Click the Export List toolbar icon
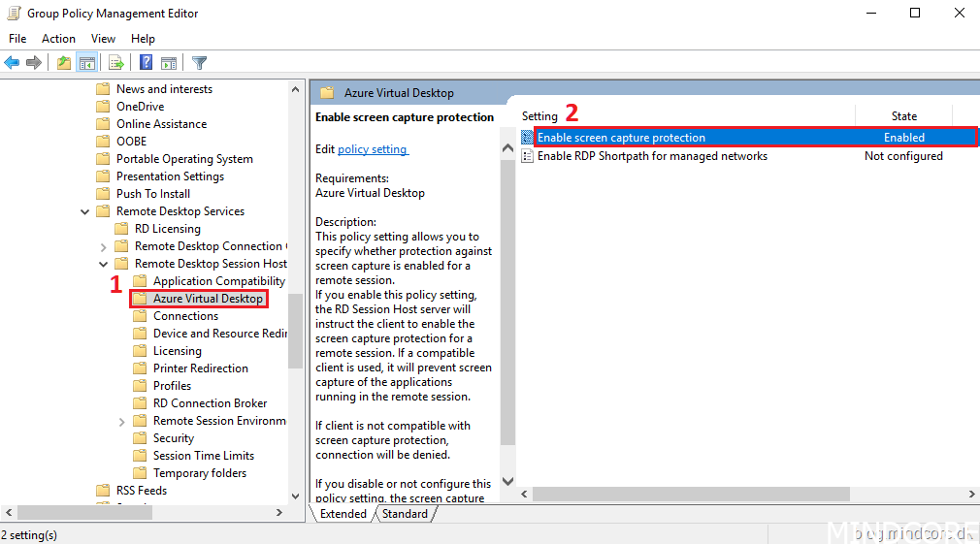 pyautogui.click(x=116, y=63)
